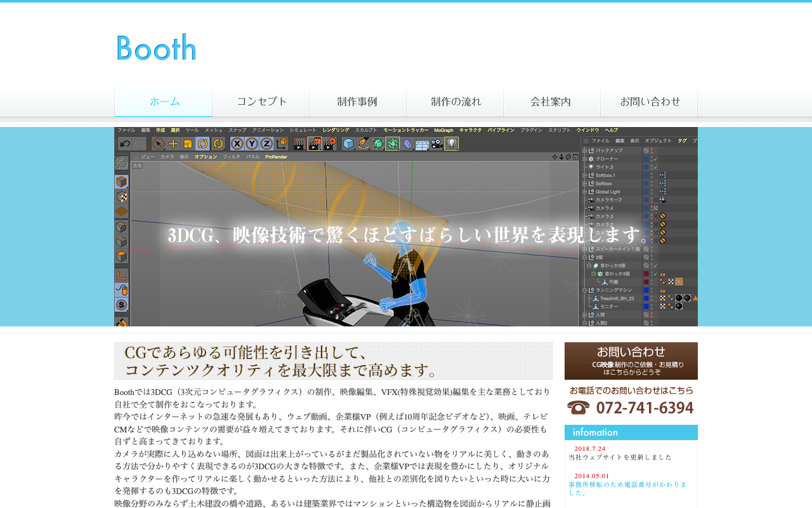812x508 pixels.
Task: Click the Redo arrow icon in banner toolbar
Action: (x=140, y=144)
